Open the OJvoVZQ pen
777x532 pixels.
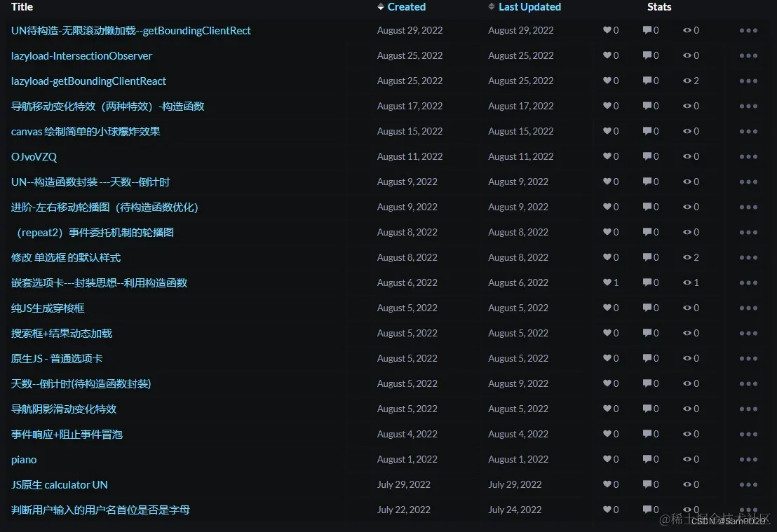(x=34, y=157)
